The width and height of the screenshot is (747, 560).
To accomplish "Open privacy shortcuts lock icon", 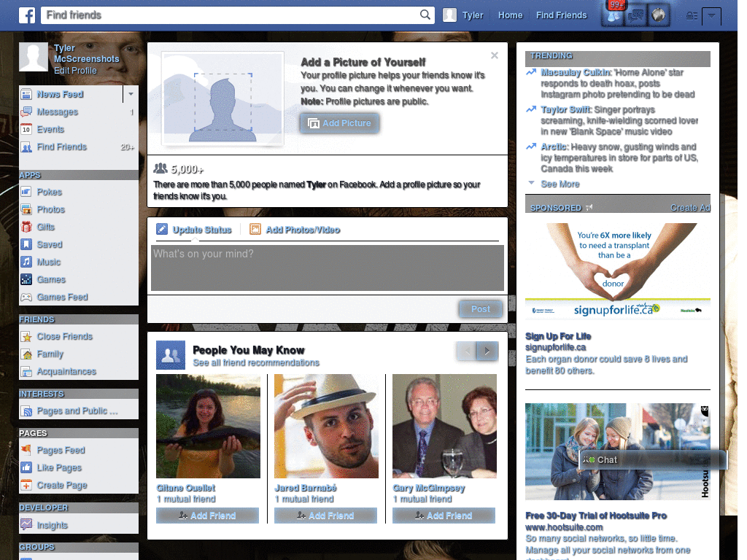I will pos(692,16).
